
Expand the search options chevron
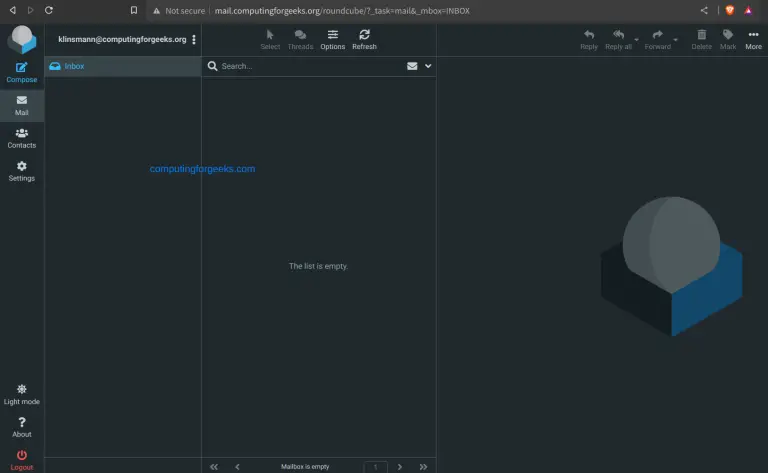(x=428, y=66)
